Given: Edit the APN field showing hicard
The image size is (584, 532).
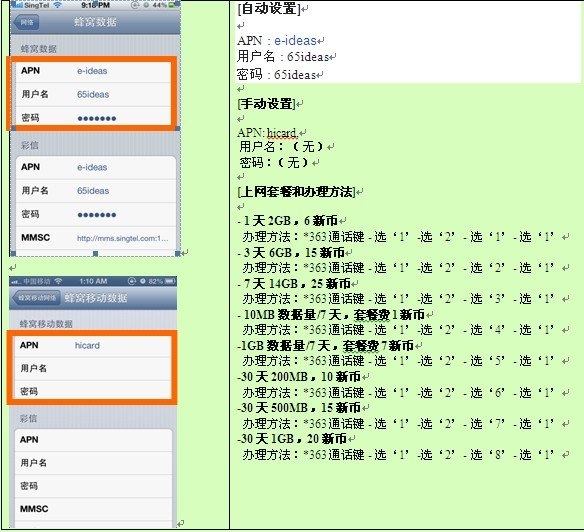Looking at the screenshot, I should point(92,345).
